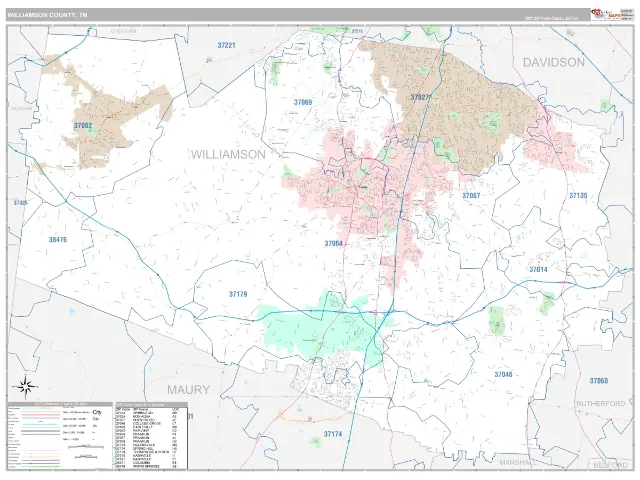Click the CHEATHAM county label
Viewport: 640px width, 480px height.
tap(124, 31)
